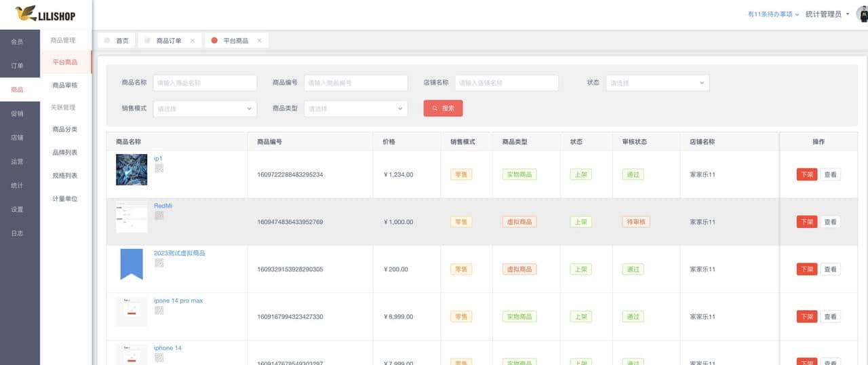Open QR code icon under 2023测试虚拟商品
This screenshot has height=365, width=868.
(159, 263)
